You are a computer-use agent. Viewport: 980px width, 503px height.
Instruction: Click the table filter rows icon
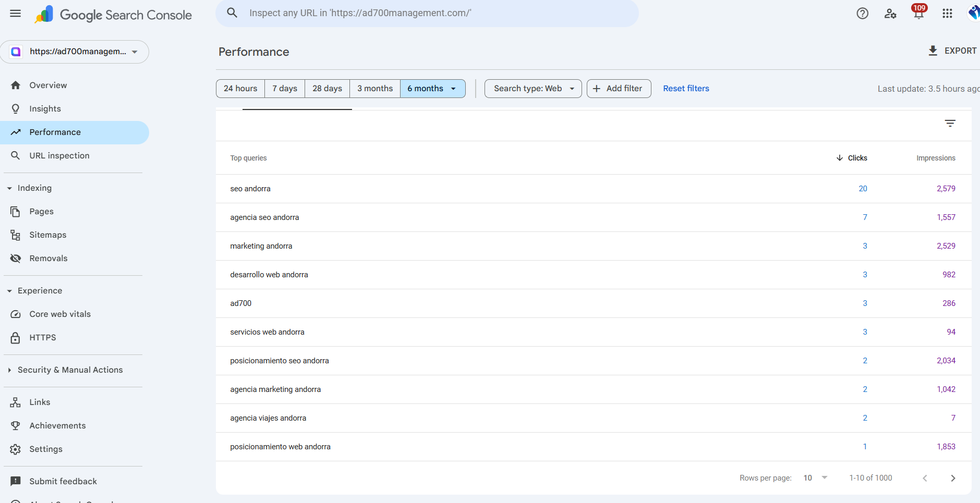pos(950,124)
